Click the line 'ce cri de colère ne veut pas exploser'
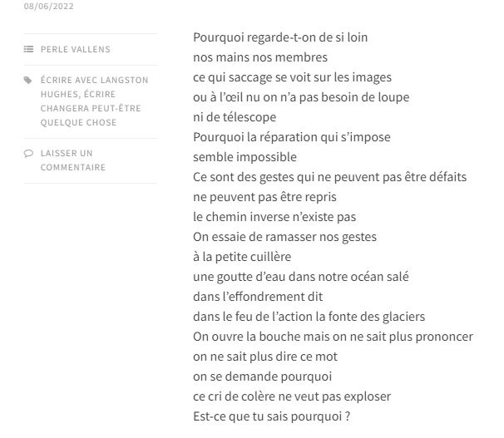 coord(292,396)
